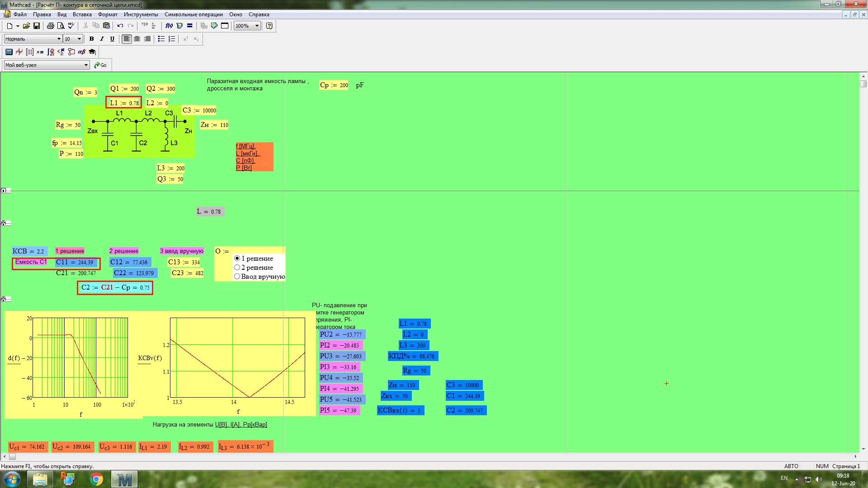This screenshot has height=488, width=868.
Task: Save the worksheet with the floppy icon
Action: tap(37, 26)
